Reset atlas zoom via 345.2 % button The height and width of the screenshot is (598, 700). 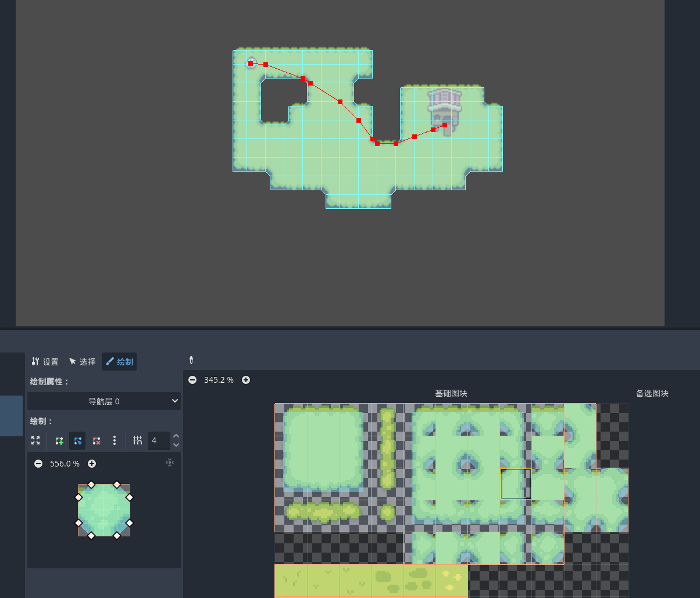219,380
